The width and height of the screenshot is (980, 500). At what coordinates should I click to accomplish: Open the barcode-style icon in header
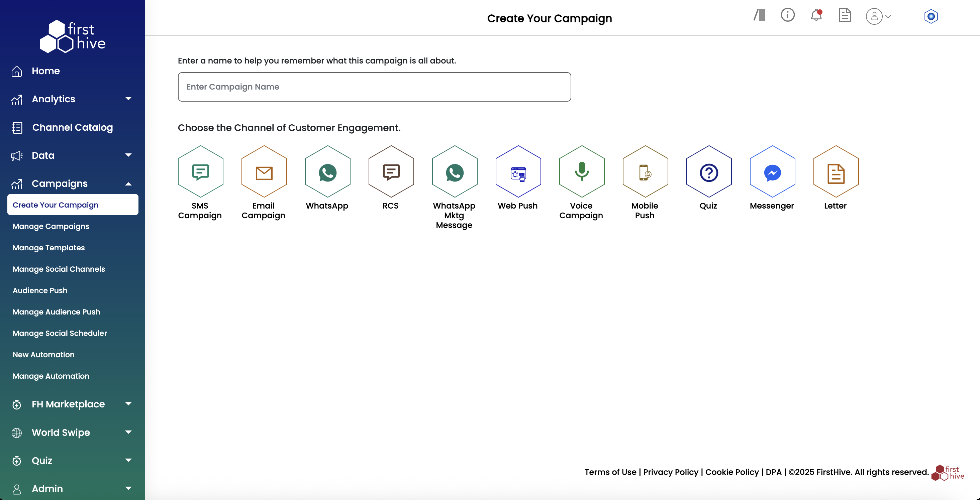click(759, 15)
